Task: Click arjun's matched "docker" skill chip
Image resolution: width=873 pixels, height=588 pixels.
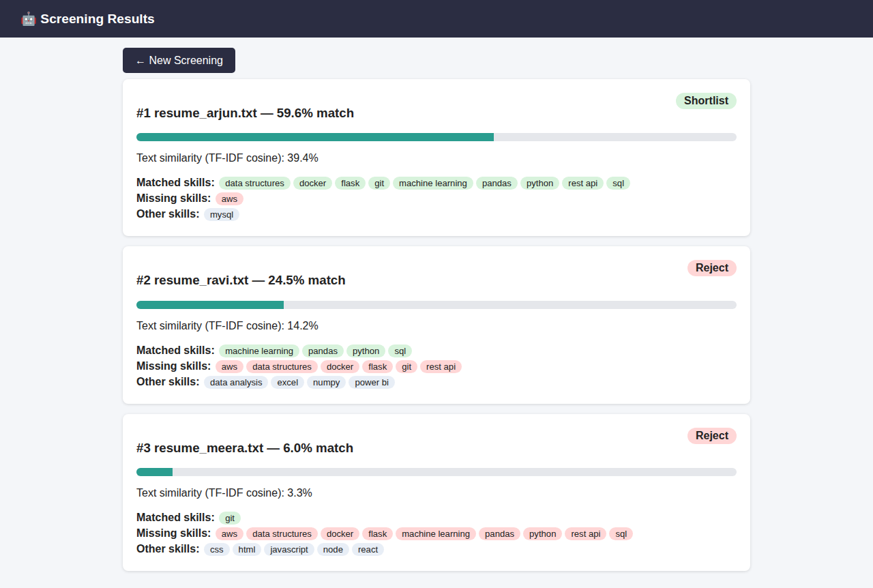Action: (313, 183)
